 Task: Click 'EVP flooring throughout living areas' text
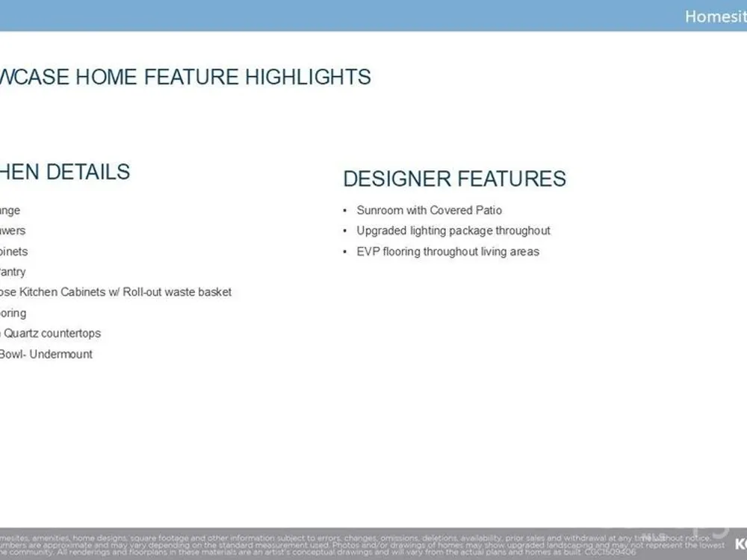coord(447,252)
